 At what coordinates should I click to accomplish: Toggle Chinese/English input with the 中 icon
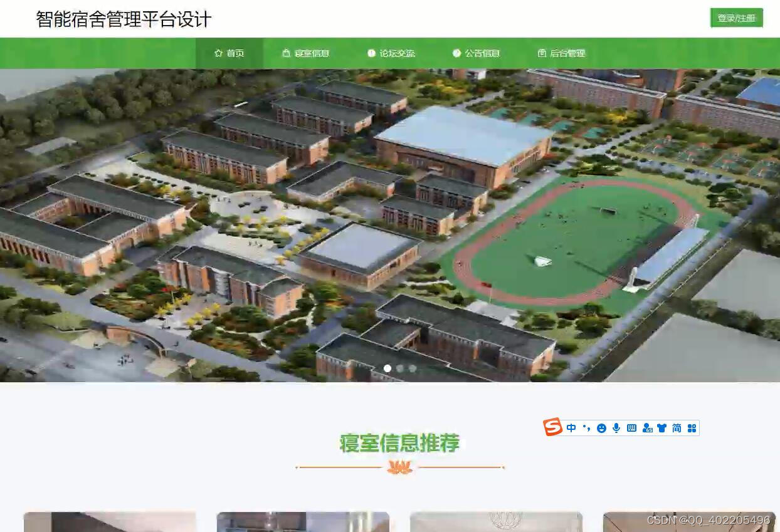coord(572,428)
